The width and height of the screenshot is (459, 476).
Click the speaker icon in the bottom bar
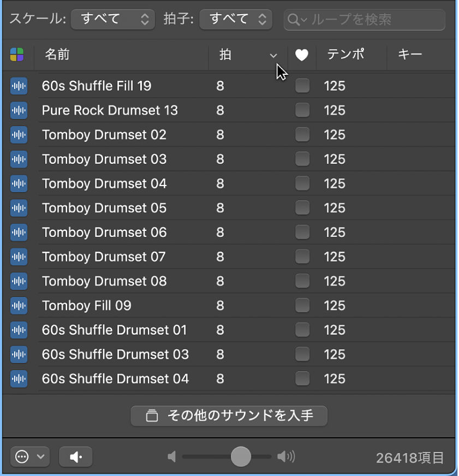[x=75, y=457]
